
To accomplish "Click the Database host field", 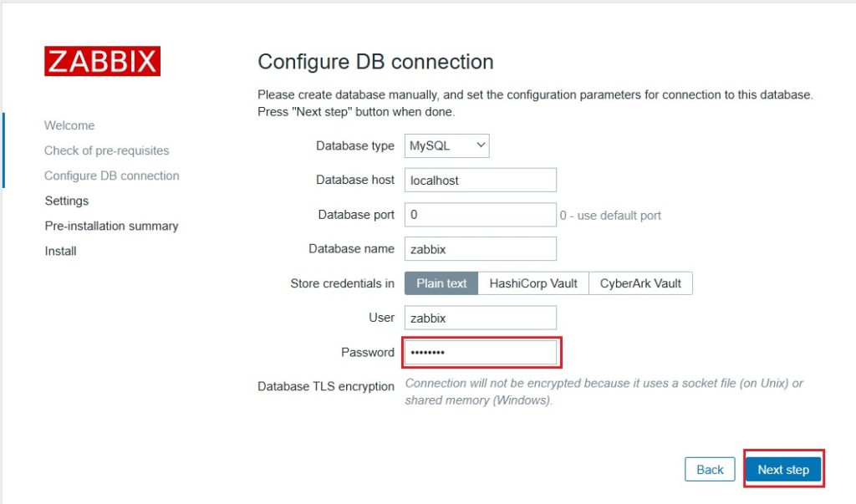I will (481, 180).
